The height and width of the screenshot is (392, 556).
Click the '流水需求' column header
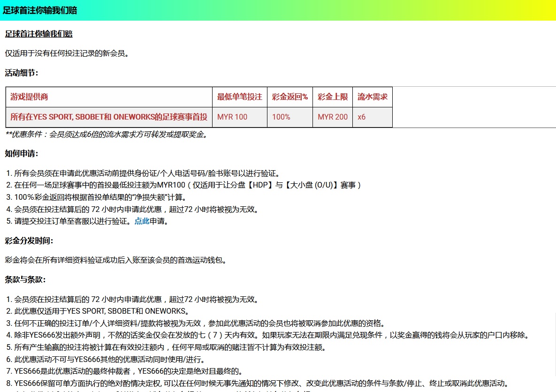point(373,97)
